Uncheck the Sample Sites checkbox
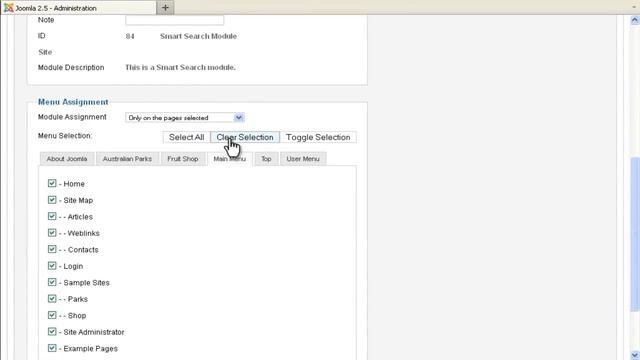The height and width of the screenshot is (360, 640). click(x=52, y=282)
